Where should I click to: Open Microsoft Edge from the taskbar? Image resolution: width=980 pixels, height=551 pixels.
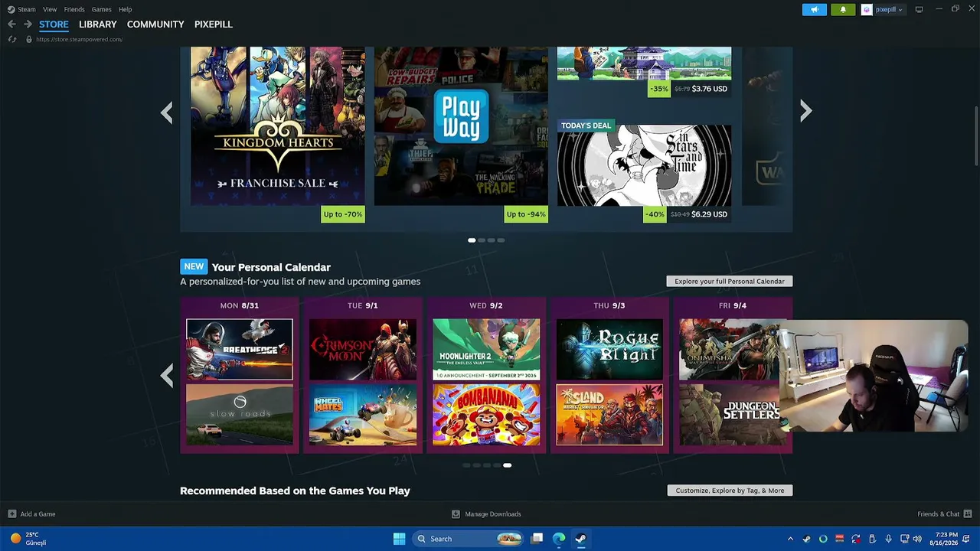(559, 539)
